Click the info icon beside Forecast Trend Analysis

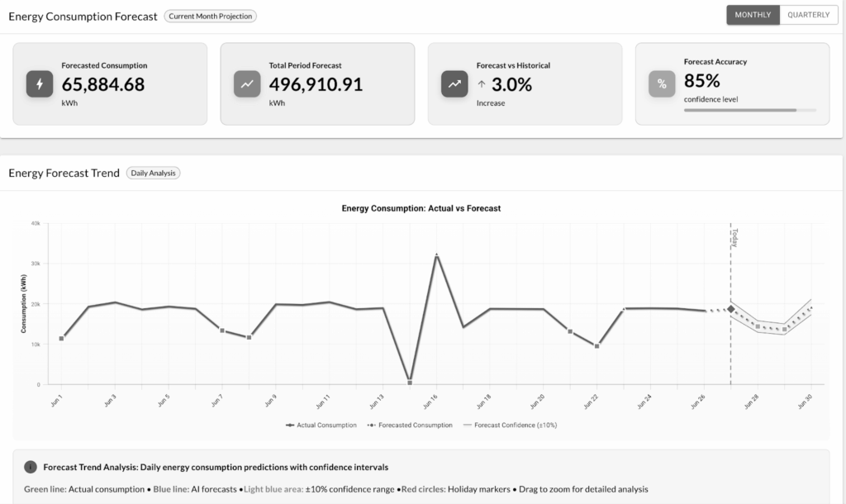(31, 467)
